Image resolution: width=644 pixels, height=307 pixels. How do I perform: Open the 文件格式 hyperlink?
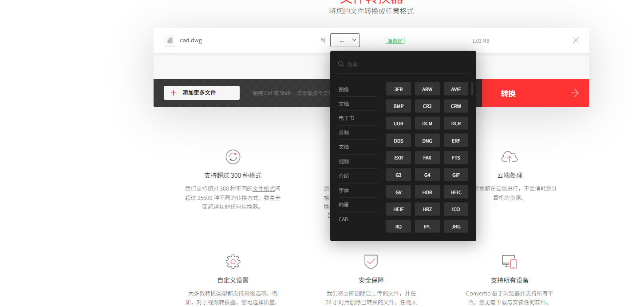point(264,188)
